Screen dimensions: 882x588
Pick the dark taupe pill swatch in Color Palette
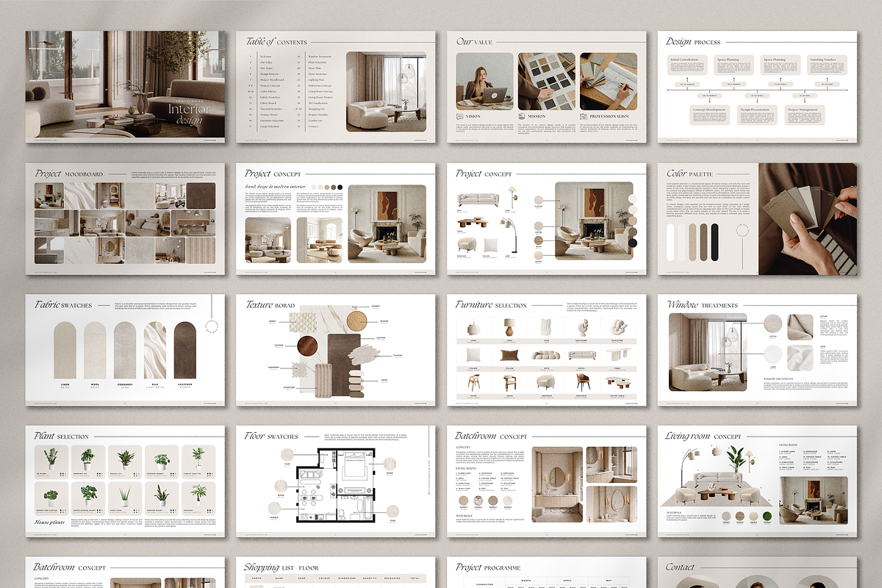[x=704, y=242]
